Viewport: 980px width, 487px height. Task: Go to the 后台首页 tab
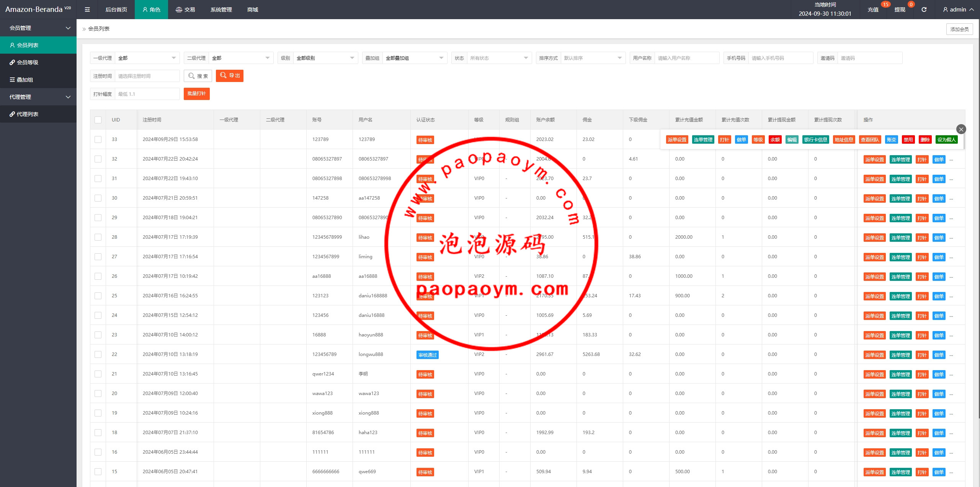(x=116, y=10)
